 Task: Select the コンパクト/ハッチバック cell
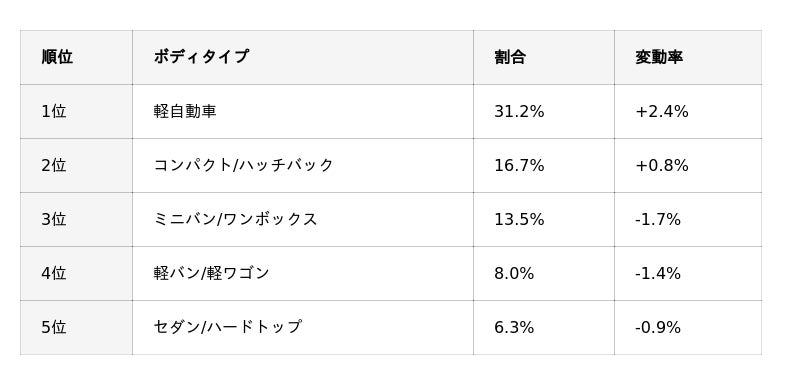point(303,165)
